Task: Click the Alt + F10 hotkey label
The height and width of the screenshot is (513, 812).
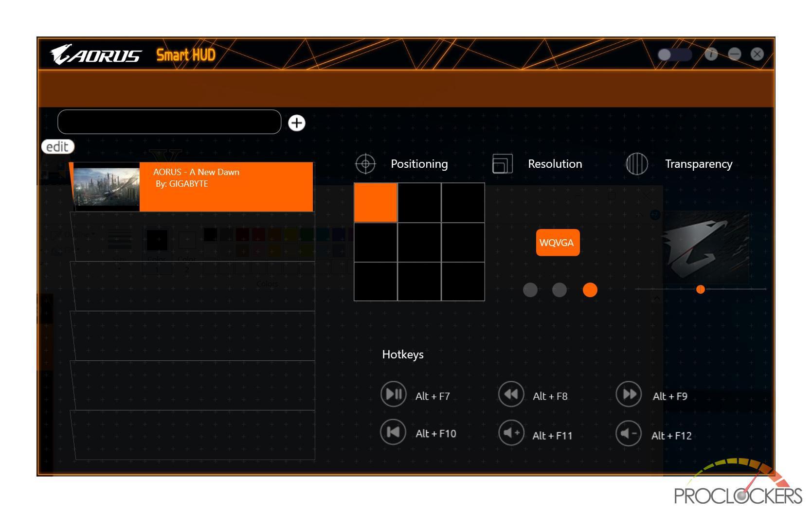Action: click(436, 434)
